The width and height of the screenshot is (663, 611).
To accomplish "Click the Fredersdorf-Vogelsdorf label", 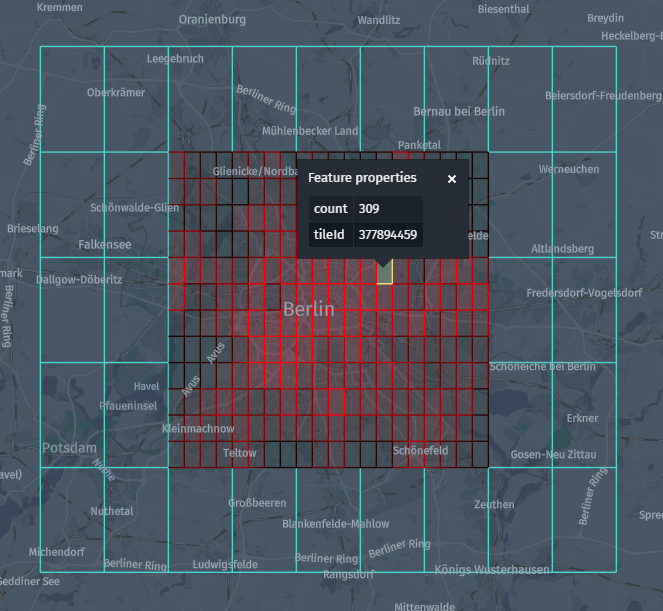I will coord(584,293).
